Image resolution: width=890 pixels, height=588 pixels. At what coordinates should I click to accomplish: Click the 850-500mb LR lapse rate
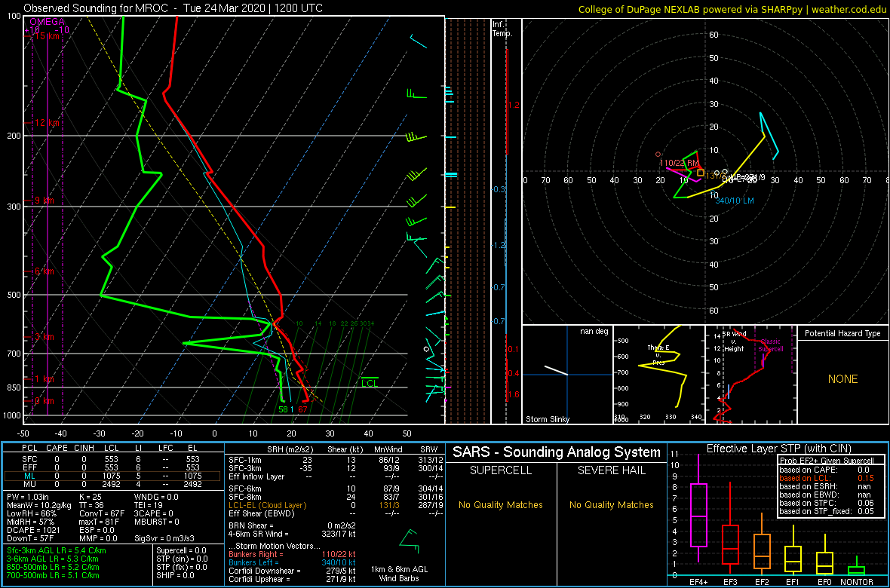pyautogui.click(x=53, y=567)
